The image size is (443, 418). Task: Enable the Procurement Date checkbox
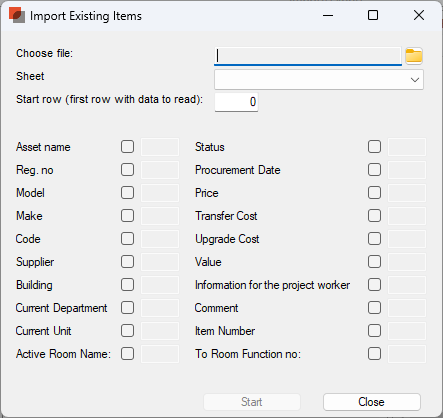[x=374, y=170]
